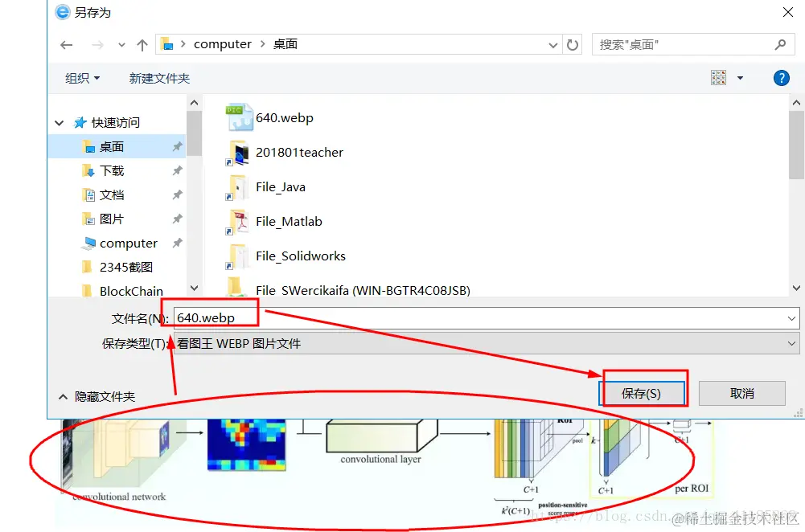
Task: Click the folder icon in address bar
Action: pyautogui.click(x=166, y=44)
